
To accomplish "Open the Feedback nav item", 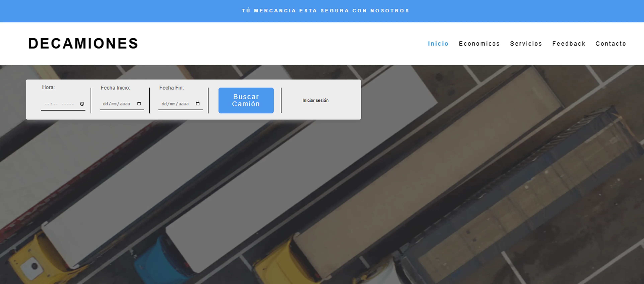I will tap(569, 44).
